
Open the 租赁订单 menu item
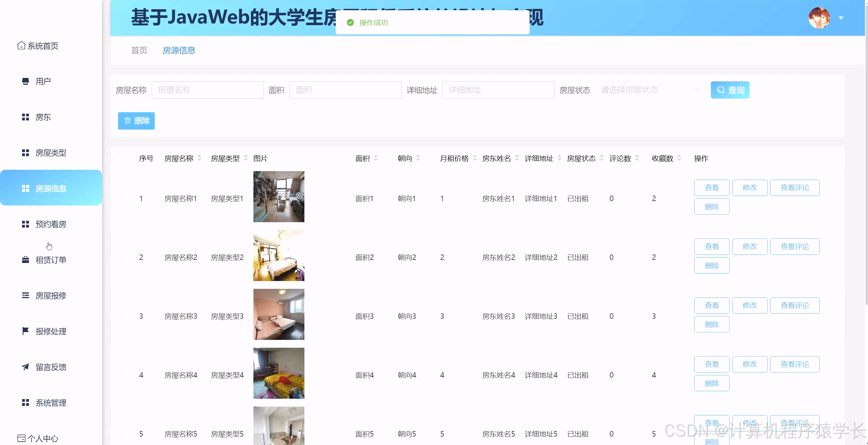pyautogui.click(x=51, y=260)
